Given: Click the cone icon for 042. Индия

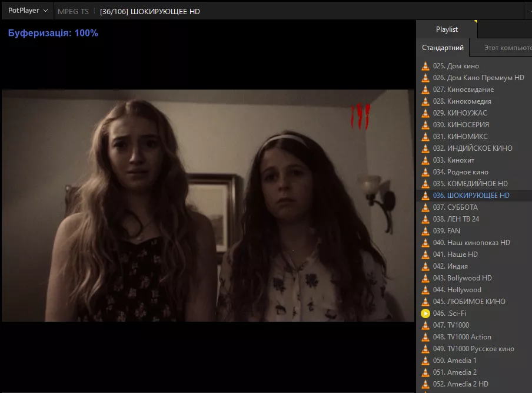Looking at the screenshot, I should click(425, 266).
